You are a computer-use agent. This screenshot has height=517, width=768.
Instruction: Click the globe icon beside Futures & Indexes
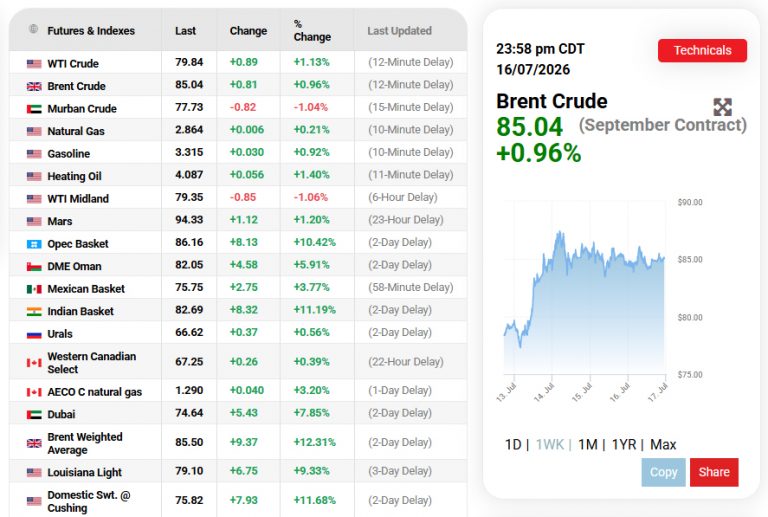33,29
